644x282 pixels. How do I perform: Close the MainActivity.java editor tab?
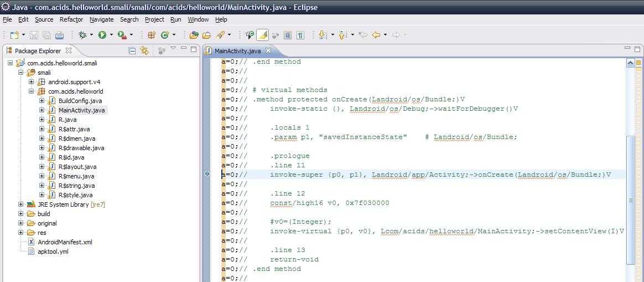[x=268, y=50]
